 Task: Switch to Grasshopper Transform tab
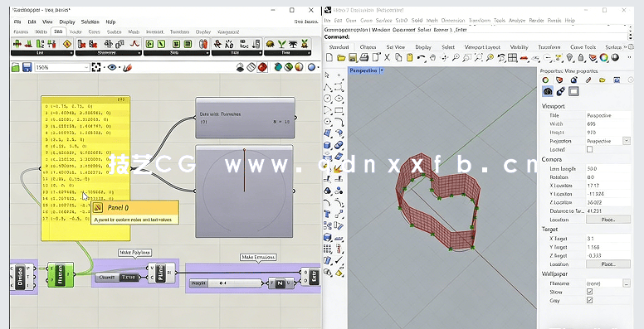tap(179, 31)
